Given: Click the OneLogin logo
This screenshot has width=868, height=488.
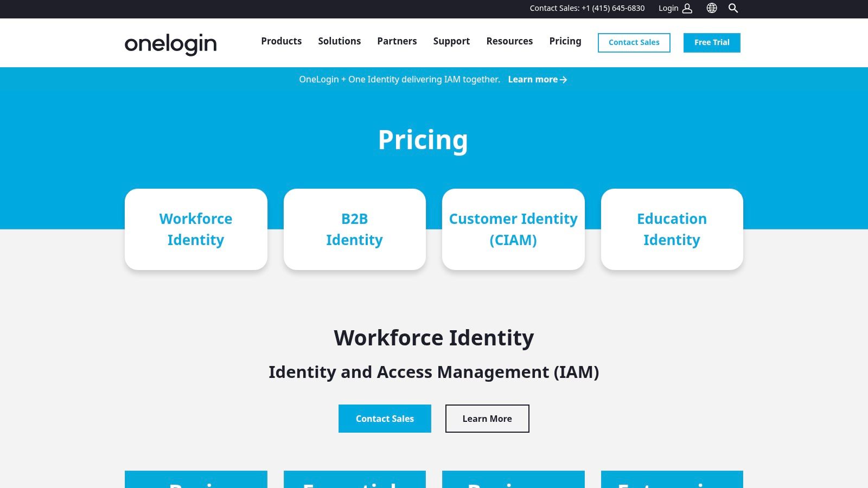Looking at the screenshot, I should click(x=170, y=44).
